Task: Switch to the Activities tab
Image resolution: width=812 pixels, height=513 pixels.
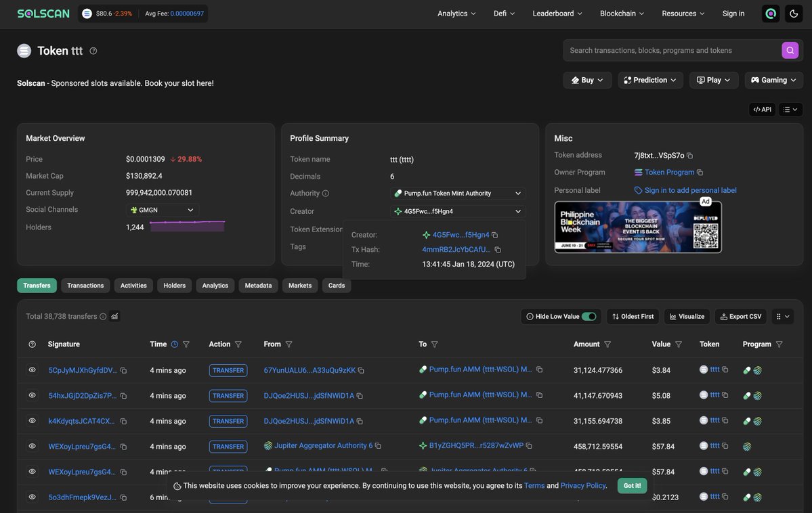Action: tap(133, 286)
